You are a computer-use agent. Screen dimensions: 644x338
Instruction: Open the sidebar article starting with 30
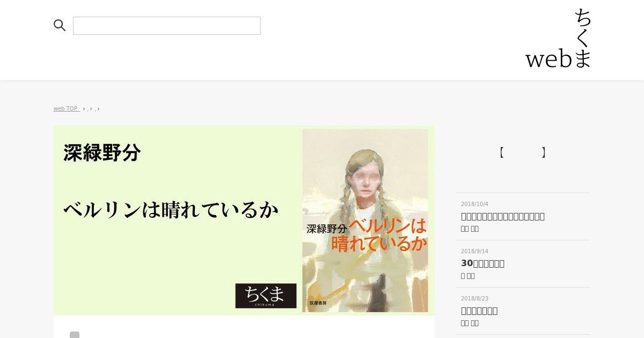click(x=523, y=263)
